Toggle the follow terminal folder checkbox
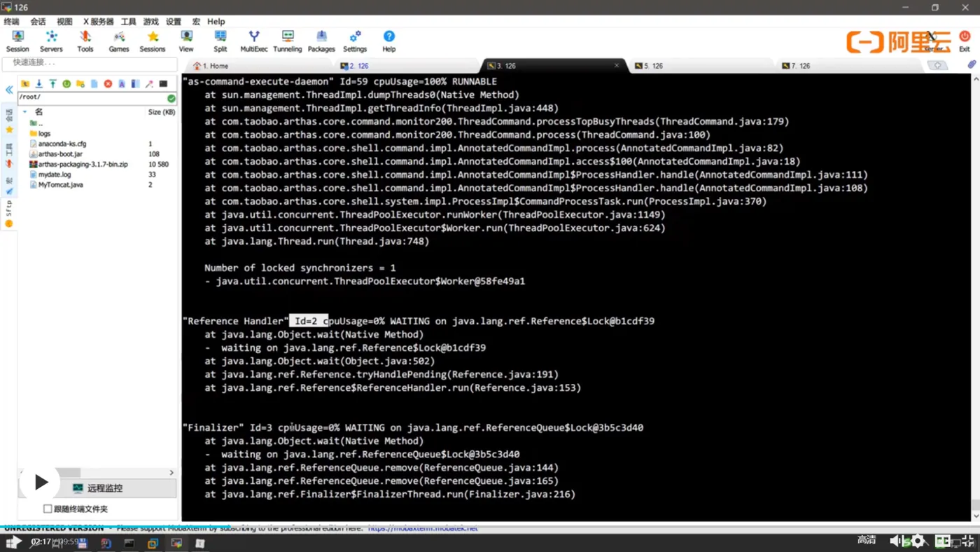The height and width of the screenshot is (552, 980). pyautogui.click(x=48, y=509)
